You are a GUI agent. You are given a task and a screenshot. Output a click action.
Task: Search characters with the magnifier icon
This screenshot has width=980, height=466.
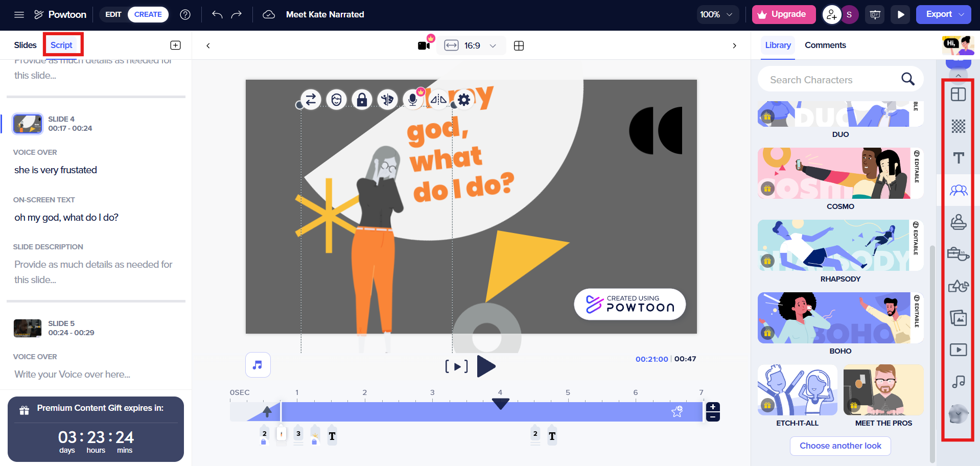click(908, 79)
